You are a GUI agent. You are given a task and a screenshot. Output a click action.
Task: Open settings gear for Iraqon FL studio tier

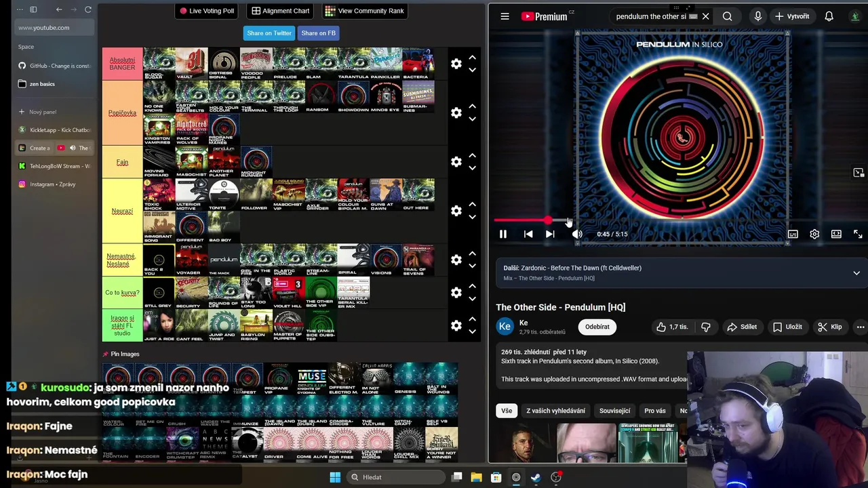click(x=456, y=325)
